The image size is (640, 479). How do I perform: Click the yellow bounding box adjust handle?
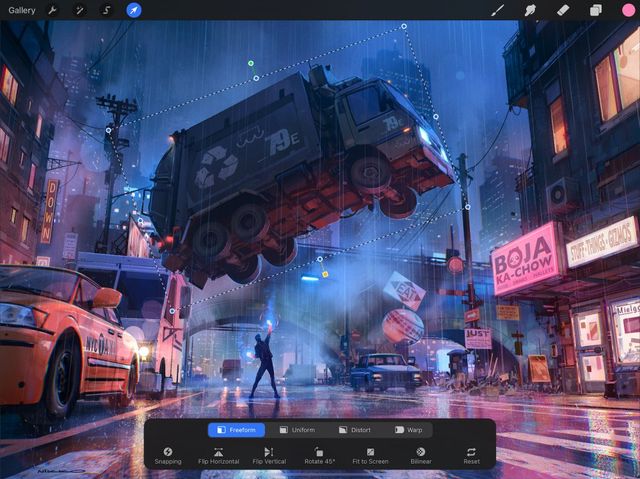[325, 275]
